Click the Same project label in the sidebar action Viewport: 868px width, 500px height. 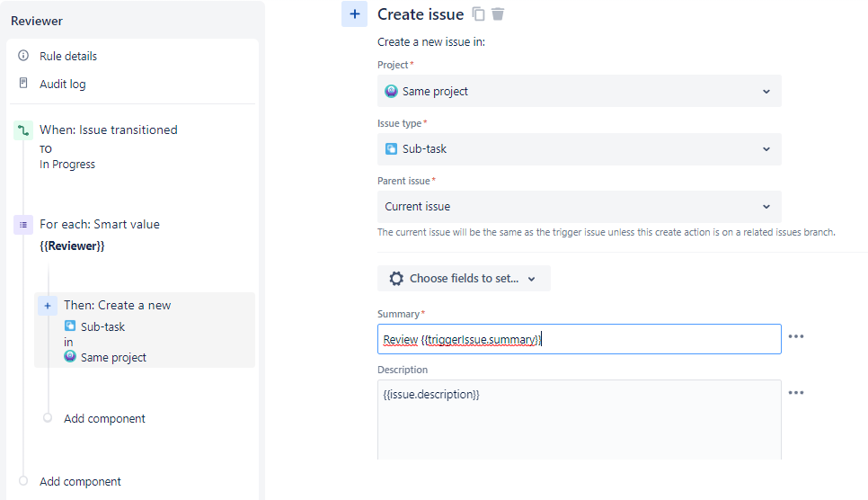click(x=113, y=358)
